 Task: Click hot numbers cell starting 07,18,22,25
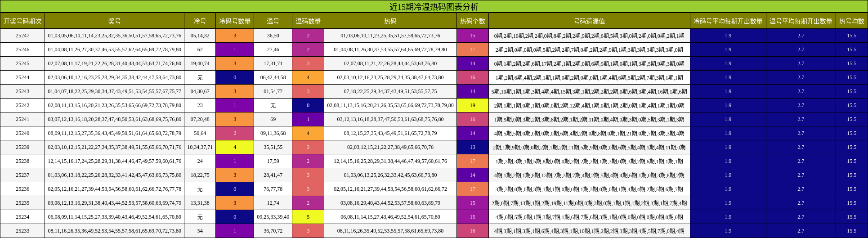(x=390, y=91)
